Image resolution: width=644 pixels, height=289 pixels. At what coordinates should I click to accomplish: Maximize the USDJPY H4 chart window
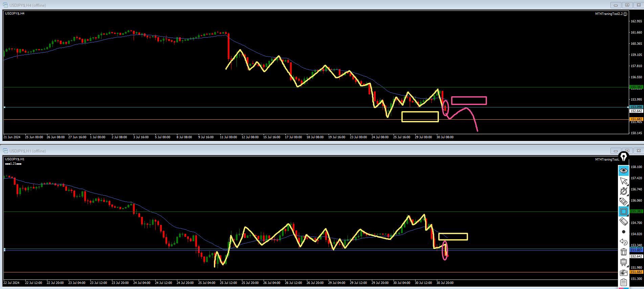point(627,5)
